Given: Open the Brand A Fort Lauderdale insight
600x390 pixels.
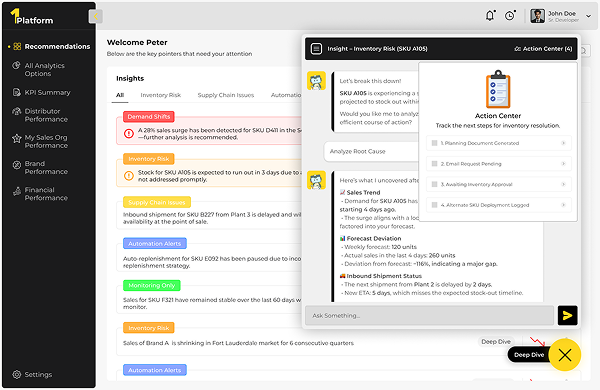Looking at the screenshot, I should (x=238, y=343).
